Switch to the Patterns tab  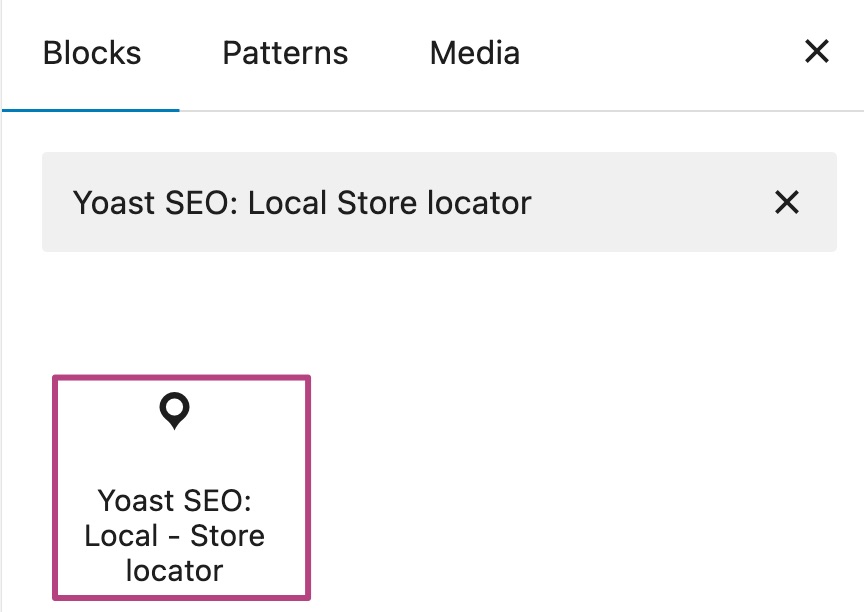285,53
